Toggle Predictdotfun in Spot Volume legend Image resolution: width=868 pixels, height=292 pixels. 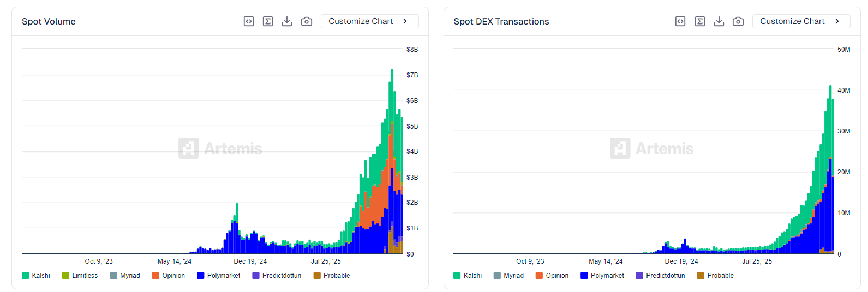(x=277, y=276)
